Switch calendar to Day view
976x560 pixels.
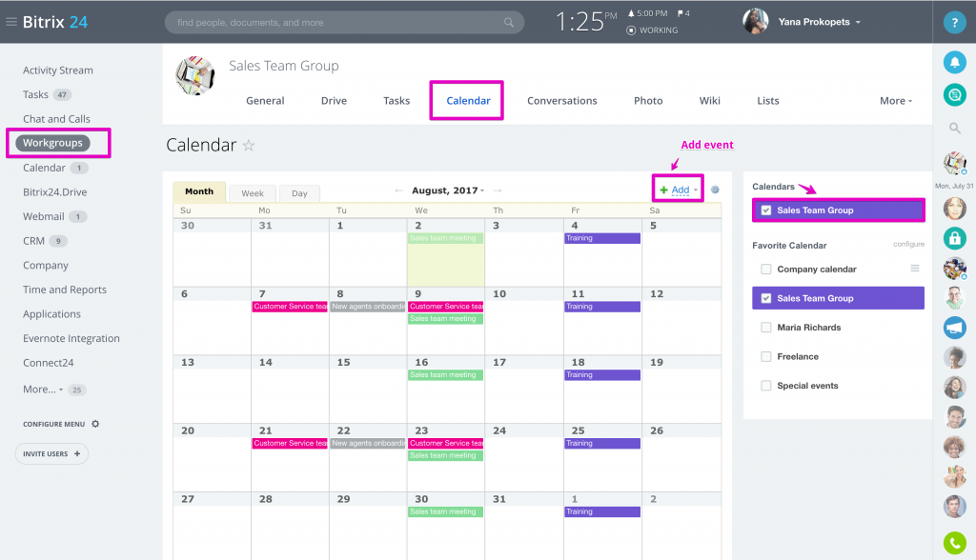pyautogui.click(x=299, y=193)
